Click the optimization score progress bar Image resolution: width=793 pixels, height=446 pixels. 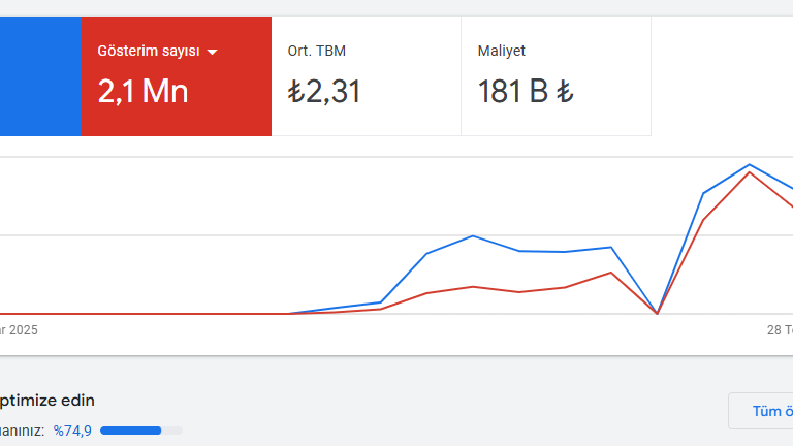[141, 431]
